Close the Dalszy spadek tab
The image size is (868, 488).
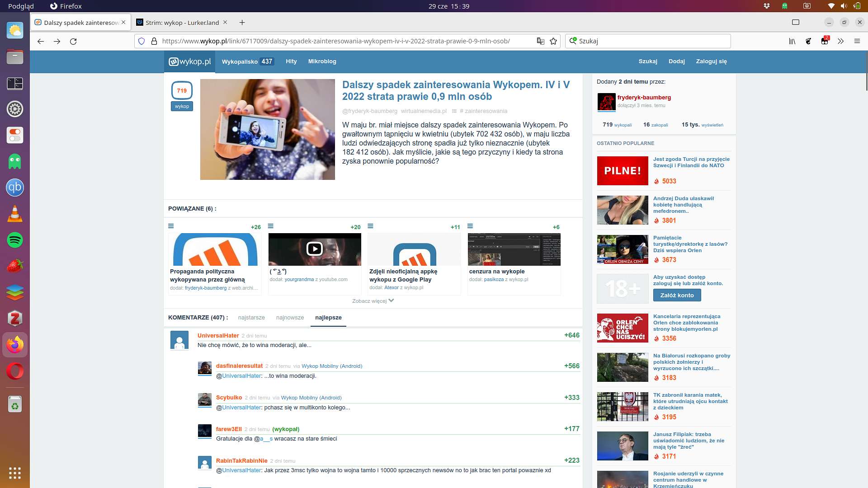pos(123,22)
